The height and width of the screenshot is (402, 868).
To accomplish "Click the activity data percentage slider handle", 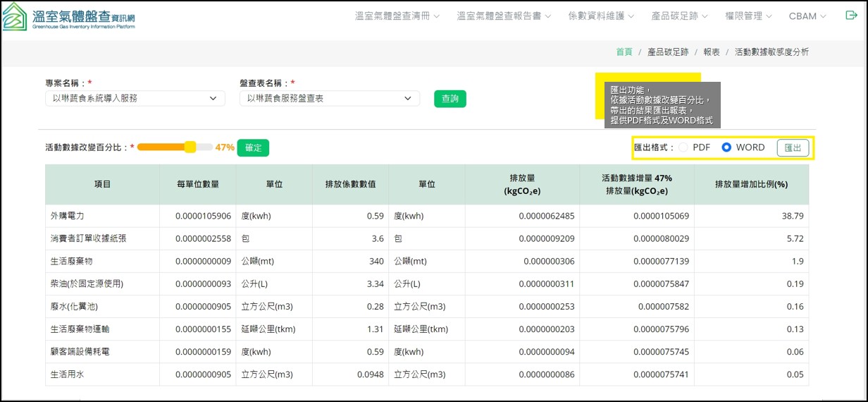I will coord(190,147).
